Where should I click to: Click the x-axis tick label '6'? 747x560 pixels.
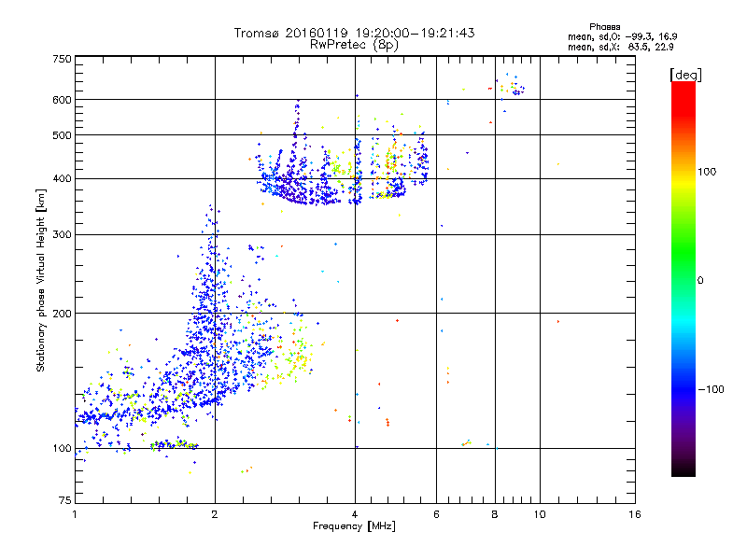tap(436, 514)
